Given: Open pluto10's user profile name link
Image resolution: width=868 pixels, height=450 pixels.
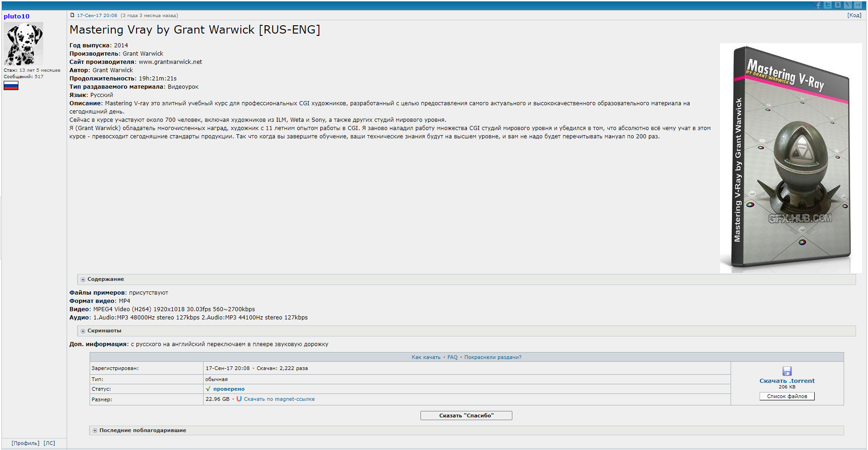Looking at the screenshot, I should pos(17,16).
